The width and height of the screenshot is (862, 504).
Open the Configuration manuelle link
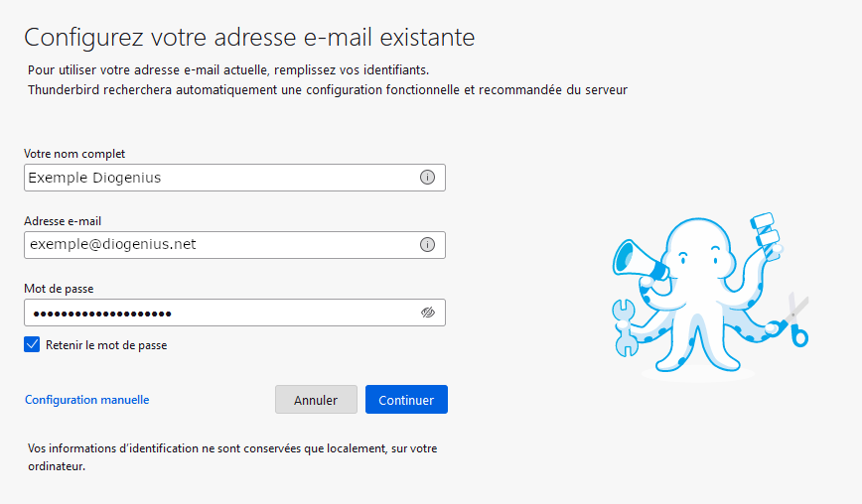click(86, 400)
